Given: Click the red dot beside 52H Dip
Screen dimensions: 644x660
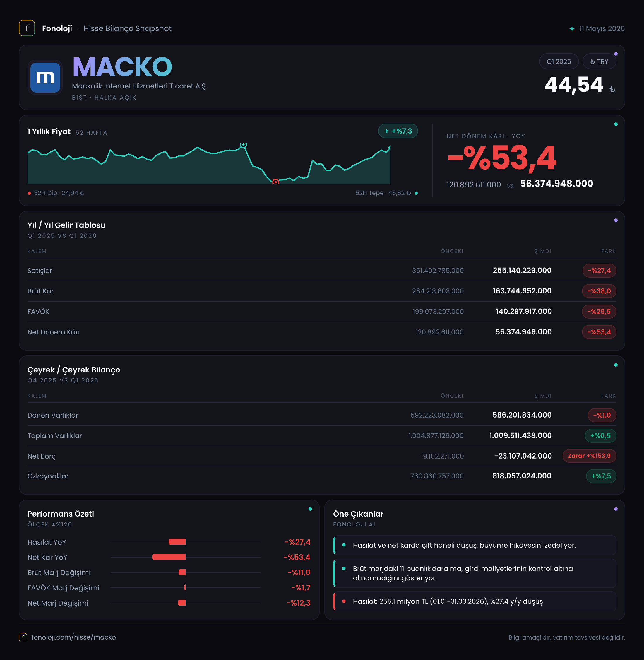Looking at the screenshot, I should (30, 193).
